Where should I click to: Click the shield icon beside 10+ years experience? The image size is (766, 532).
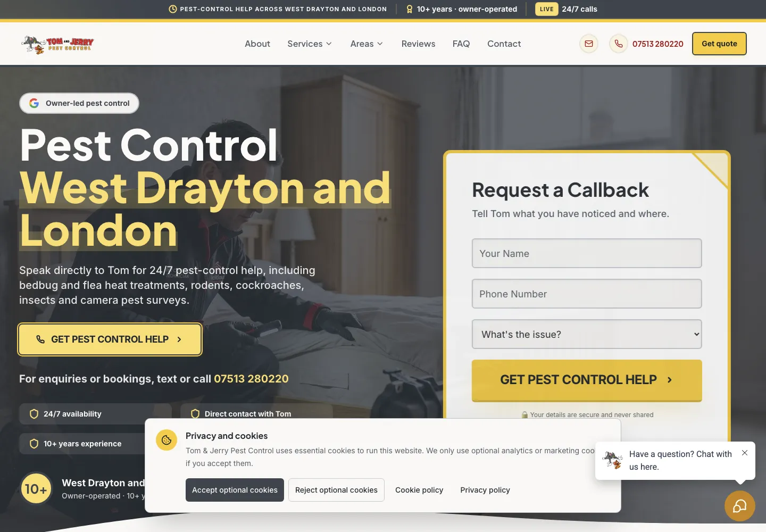coord(34,444)
